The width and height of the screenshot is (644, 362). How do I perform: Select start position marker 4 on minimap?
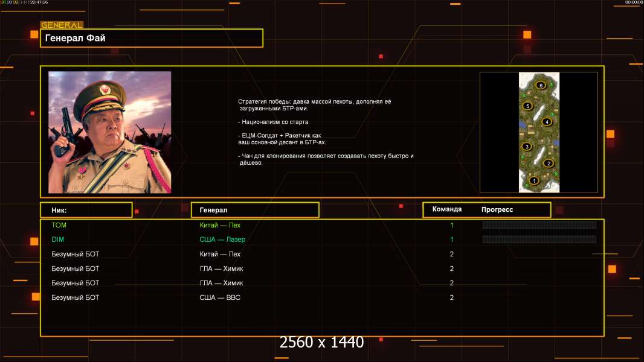547,122
